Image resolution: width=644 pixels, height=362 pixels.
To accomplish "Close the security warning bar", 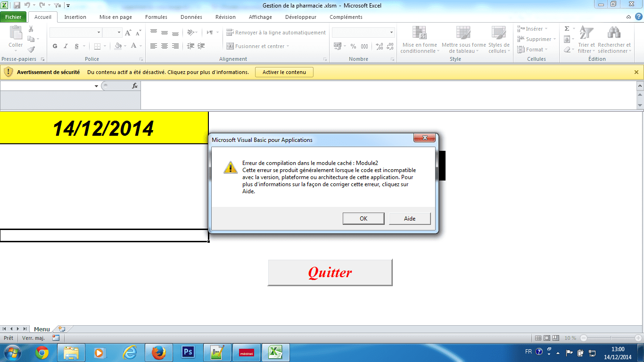I will (636, 72).
